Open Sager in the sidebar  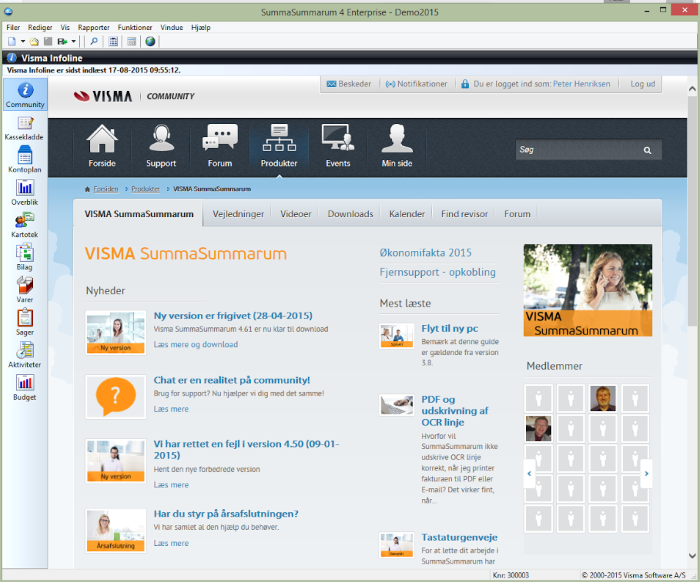(25, 323)
